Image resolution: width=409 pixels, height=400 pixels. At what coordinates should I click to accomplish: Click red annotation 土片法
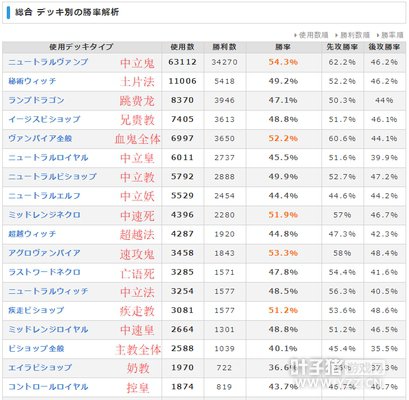[x=137, y=82]
